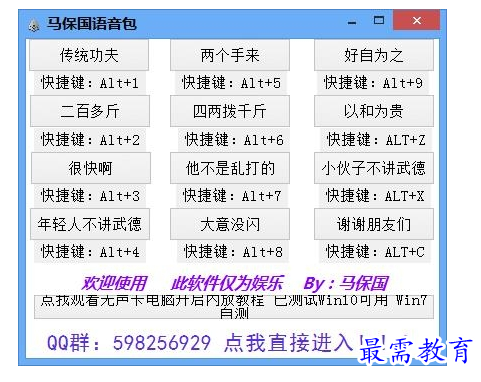Click the 此软件仅为娱乐 notice text

[227, 283]
